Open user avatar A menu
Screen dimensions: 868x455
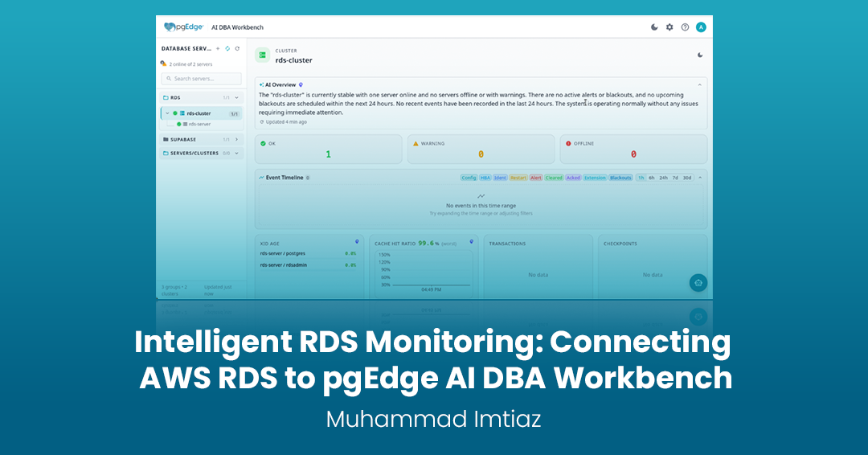(x=701, y=27)
